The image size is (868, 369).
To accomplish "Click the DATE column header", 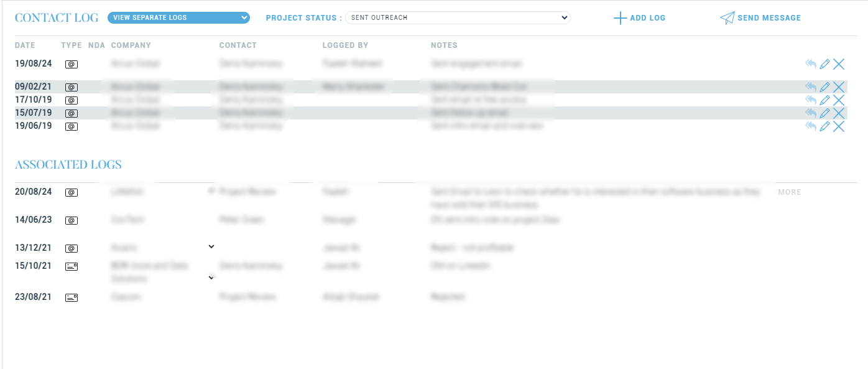I will [25, 45].
